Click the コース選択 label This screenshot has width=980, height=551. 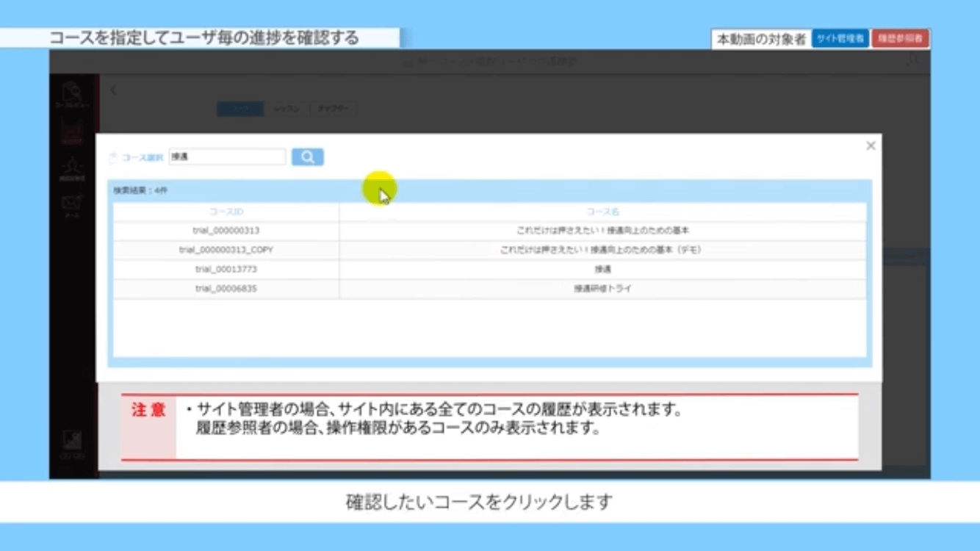(143, 157)
